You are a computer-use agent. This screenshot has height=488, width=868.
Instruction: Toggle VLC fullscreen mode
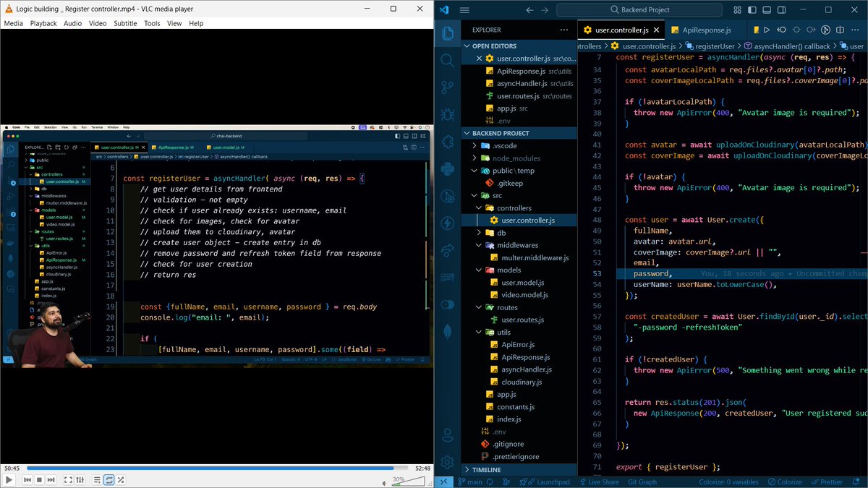coord(68,479)
